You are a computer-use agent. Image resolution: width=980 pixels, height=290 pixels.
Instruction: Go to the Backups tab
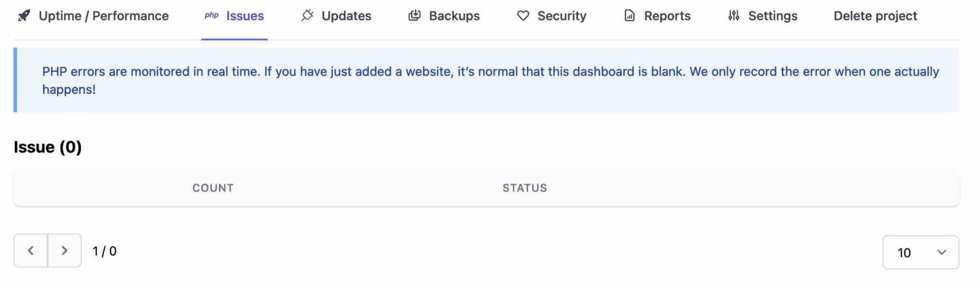(x=455, y=16)
